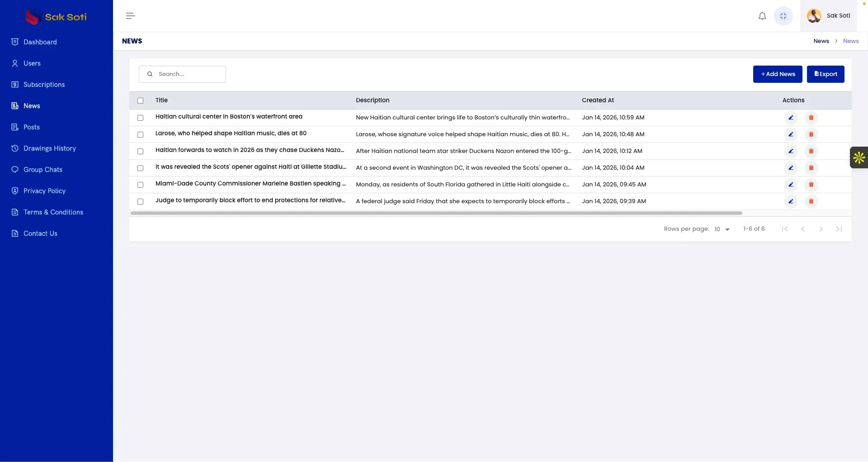Edit the Judge to temporarily block entry
The image size is (868, 462).
pyautogui.click(x=791, y=201)
